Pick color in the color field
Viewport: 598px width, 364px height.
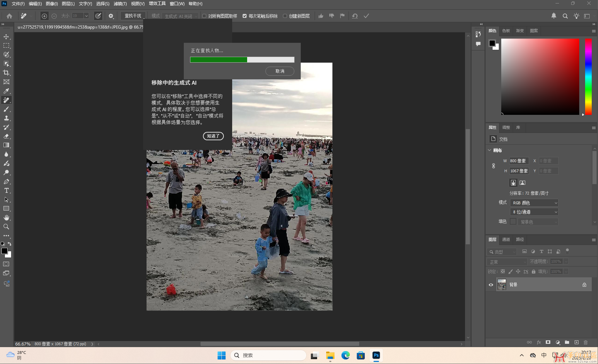[540, 77]
